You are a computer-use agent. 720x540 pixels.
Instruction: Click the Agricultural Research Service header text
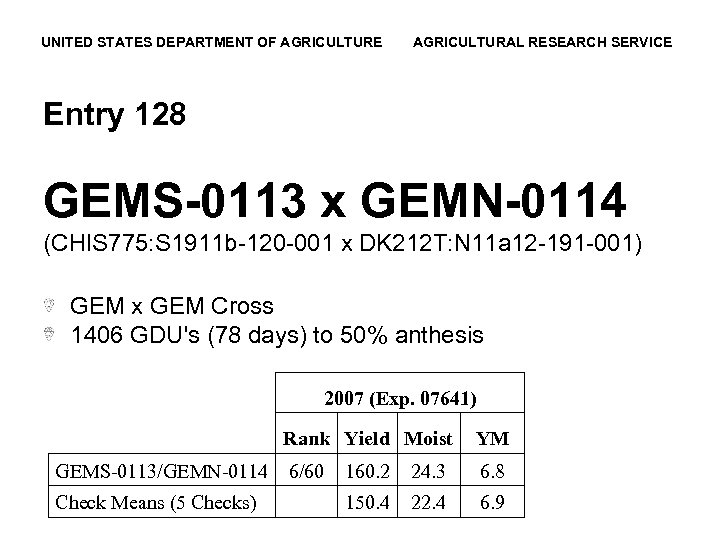click(x=543, y=42)
